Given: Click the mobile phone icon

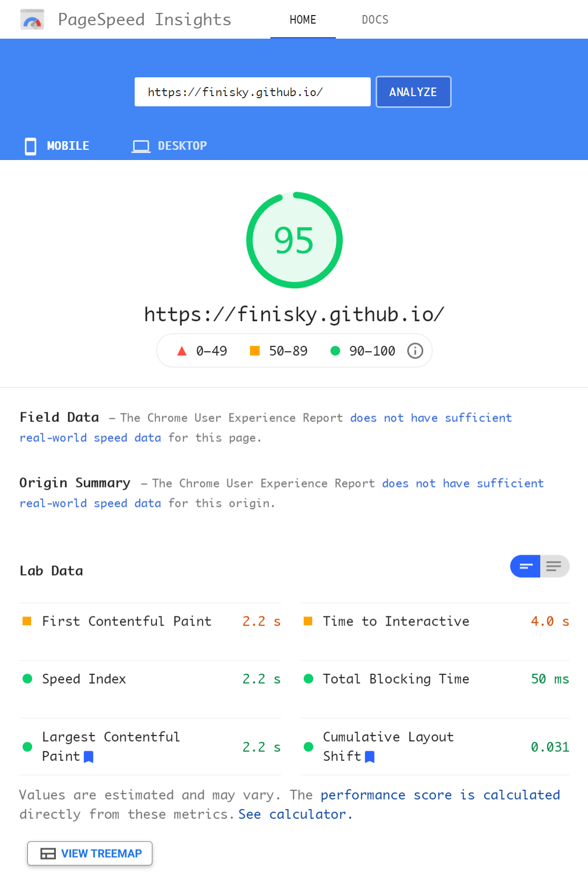Looking at the screenshot, I should point(31,146).
